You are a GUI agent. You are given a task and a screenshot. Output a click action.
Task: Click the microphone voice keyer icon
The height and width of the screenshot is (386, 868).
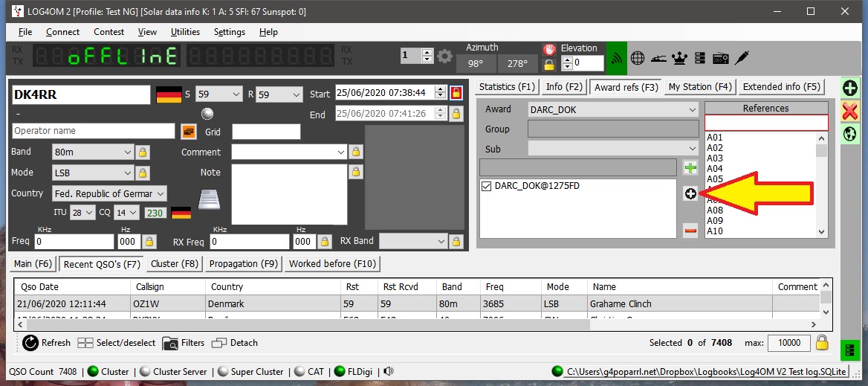coord(742,57)
